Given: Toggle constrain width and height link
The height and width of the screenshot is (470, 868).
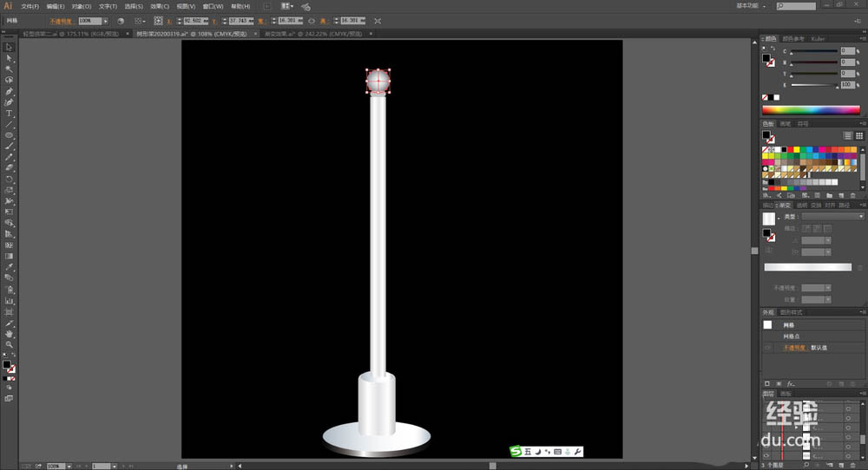Looking at the screenshot, I should (x=312, y=21).
